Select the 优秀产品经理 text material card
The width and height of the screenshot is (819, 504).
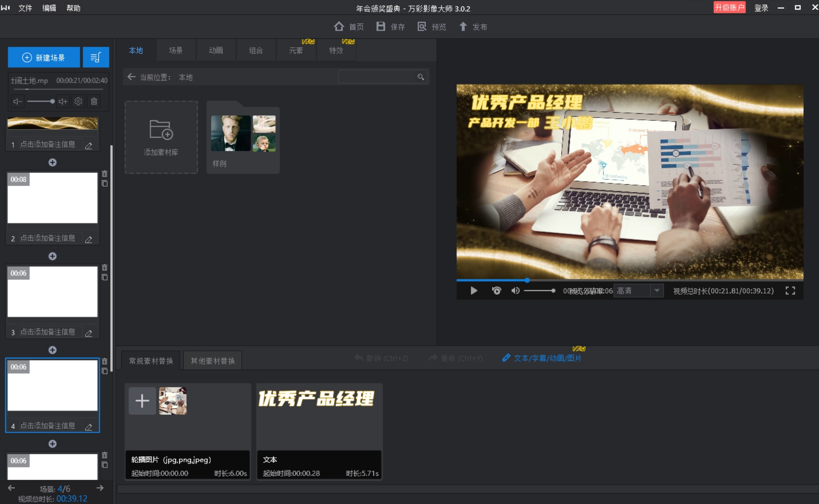[x=319, y=431]
